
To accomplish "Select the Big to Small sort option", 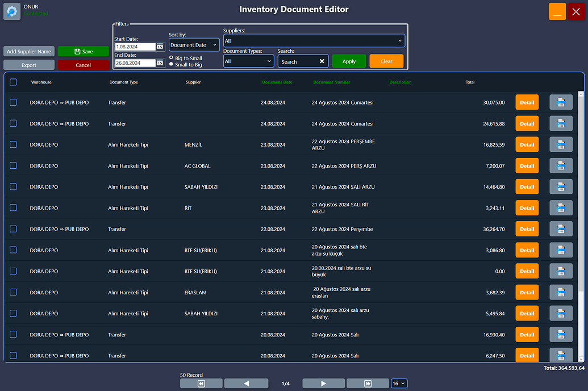I will (172, 58).
